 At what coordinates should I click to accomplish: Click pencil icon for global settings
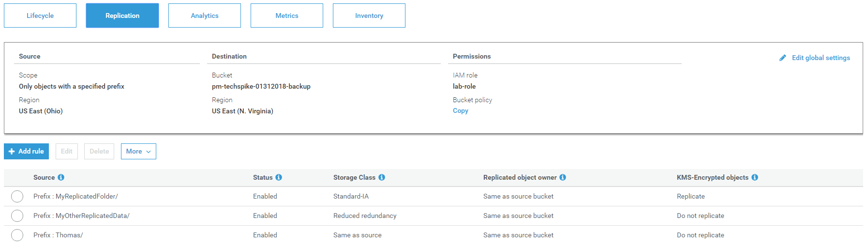(x=783, y=58)
